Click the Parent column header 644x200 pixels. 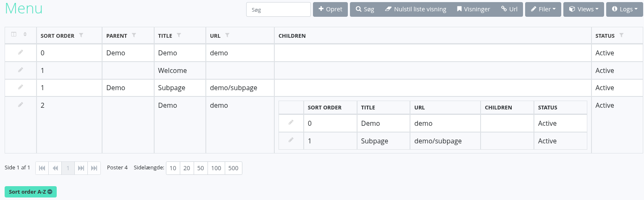117,36
